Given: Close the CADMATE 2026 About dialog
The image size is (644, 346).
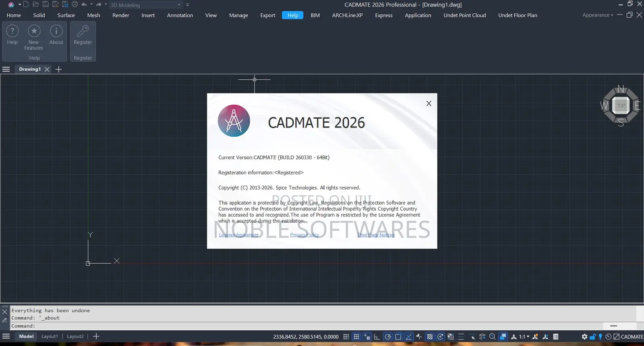Looking at the screenshot, I should coord(429,103).
